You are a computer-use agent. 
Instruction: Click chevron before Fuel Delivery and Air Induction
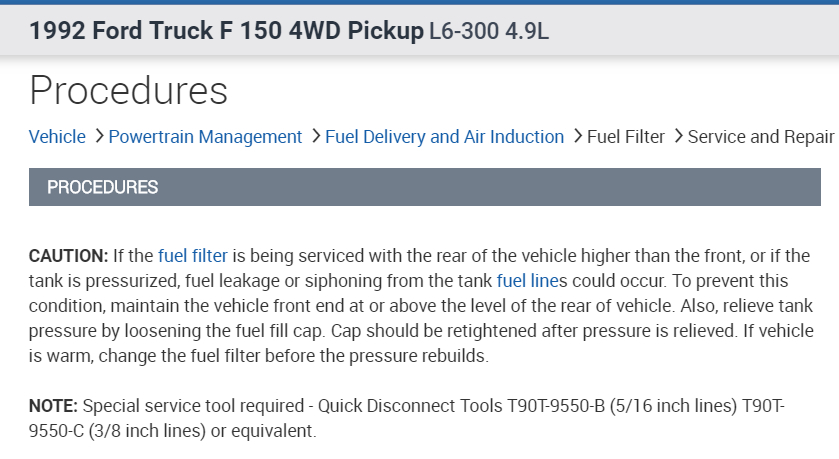click(316, 136)
